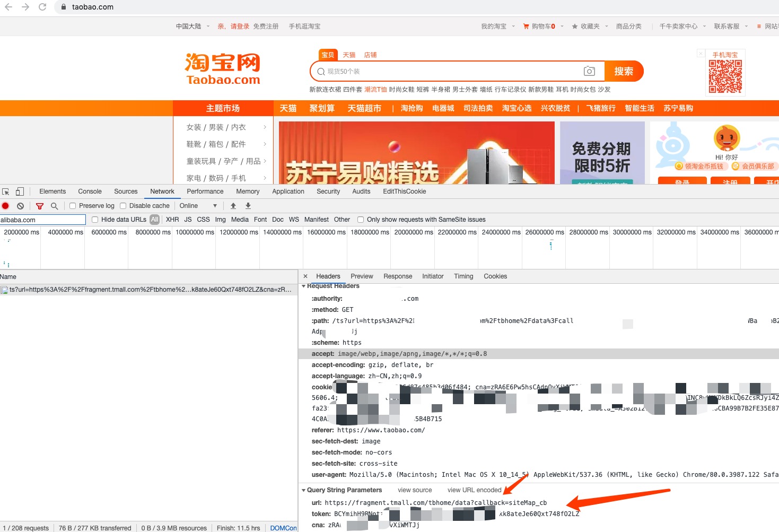Filter requests by Img
This screenshot has width=779, height=532.
(x=220, y=220)
